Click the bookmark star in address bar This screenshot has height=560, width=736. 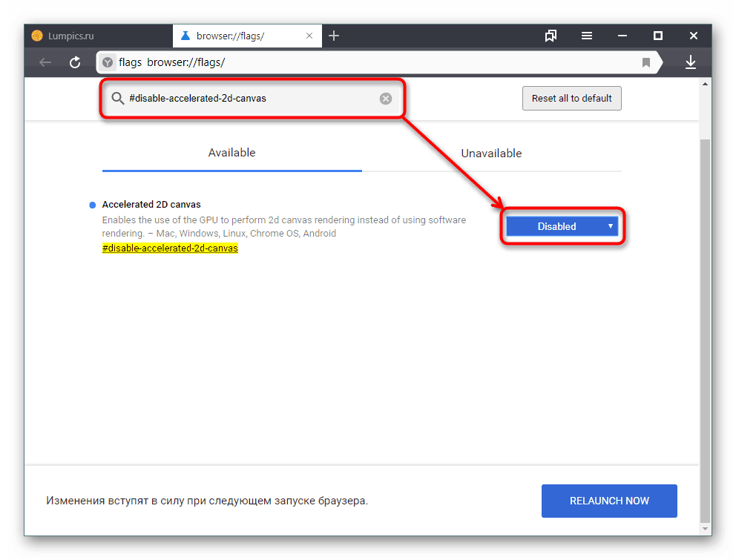[646, 62]
